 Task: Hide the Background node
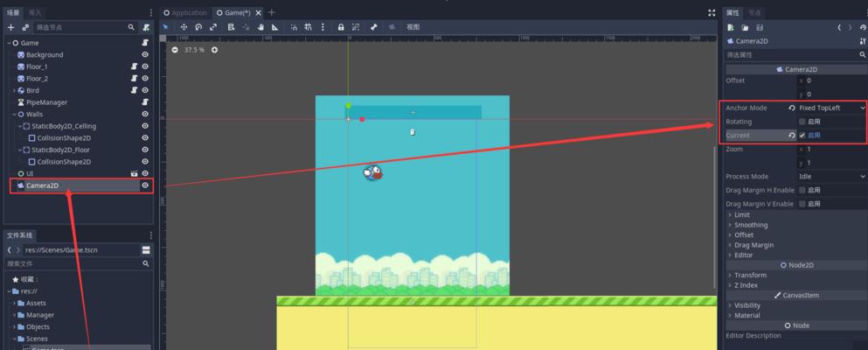pos(146,55)
